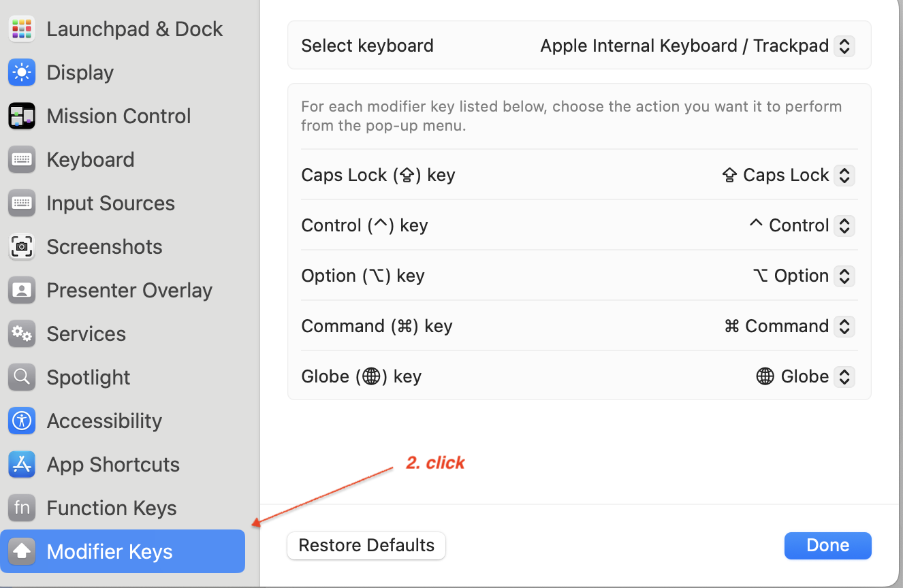Click the Restore Defaults button
This screenshot has width=903, height=588.
pos(366,546)
